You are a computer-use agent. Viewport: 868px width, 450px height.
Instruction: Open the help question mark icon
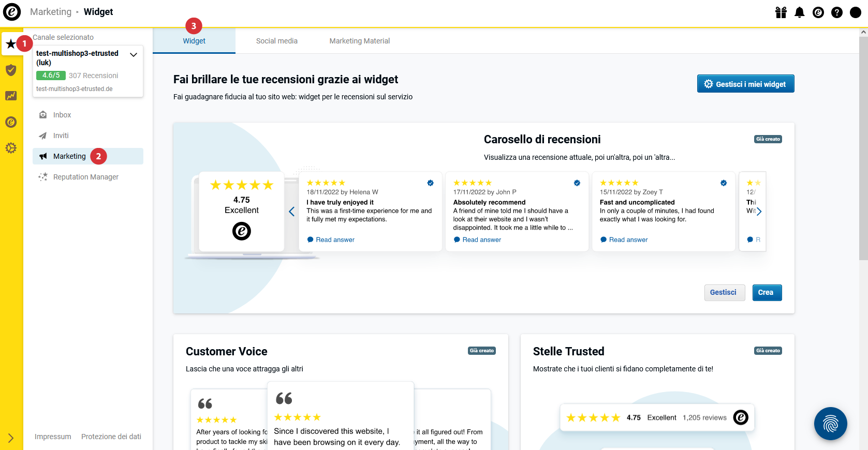click(x=837, y=12)
